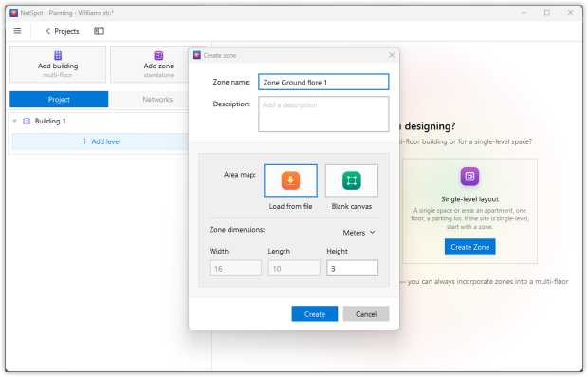Add a level to Building 1
The width and height of the screenshot is (588, 377).
pos(101,141)
